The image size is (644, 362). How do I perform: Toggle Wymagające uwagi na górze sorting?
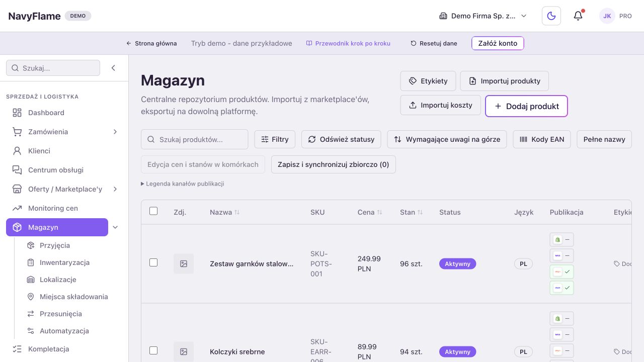[447, 139]
